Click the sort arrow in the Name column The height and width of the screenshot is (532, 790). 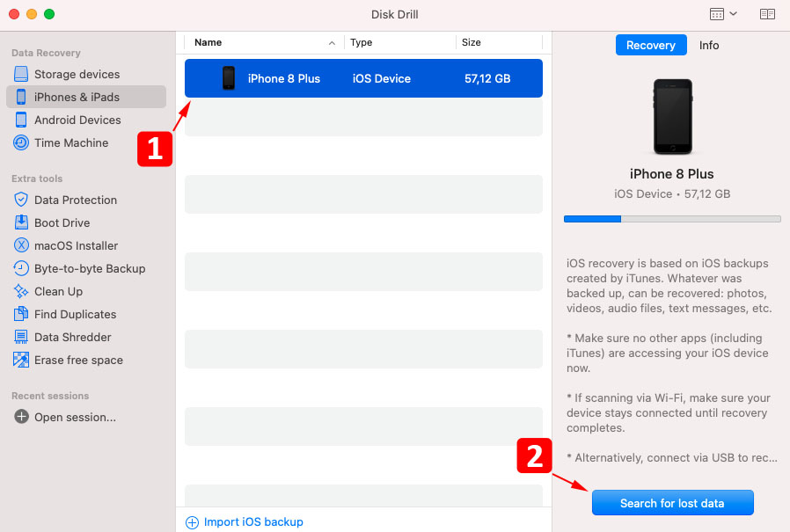click(332, 43)
